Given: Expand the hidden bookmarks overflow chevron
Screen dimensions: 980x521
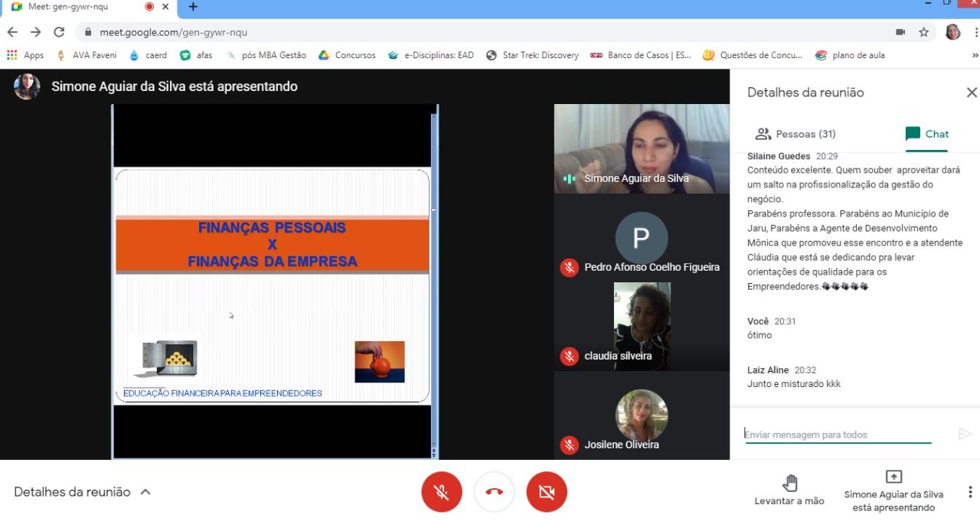Looking at the screenshot, I should click(975, 55).
